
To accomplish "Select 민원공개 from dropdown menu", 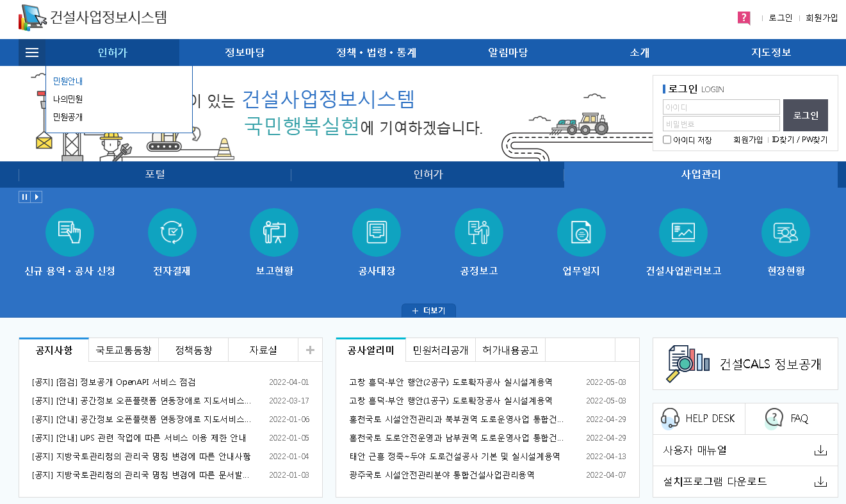I will point(68,117).
